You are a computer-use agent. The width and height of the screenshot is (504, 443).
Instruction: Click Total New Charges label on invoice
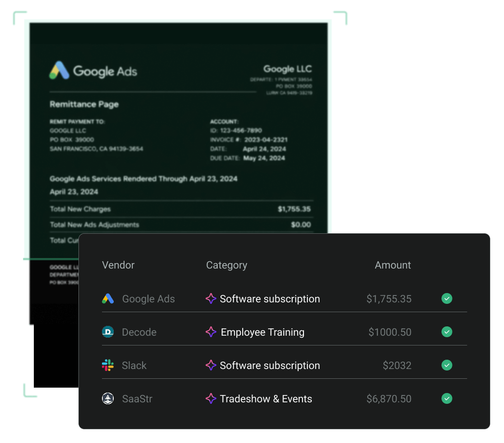(80, 209)
